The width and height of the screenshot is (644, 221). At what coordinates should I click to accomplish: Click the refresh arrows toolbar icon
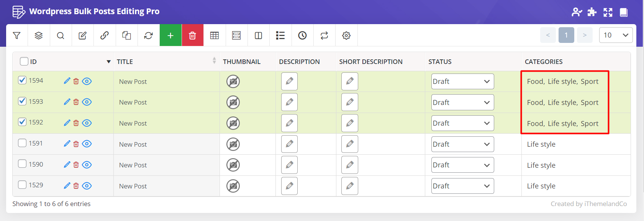(148, 36)
